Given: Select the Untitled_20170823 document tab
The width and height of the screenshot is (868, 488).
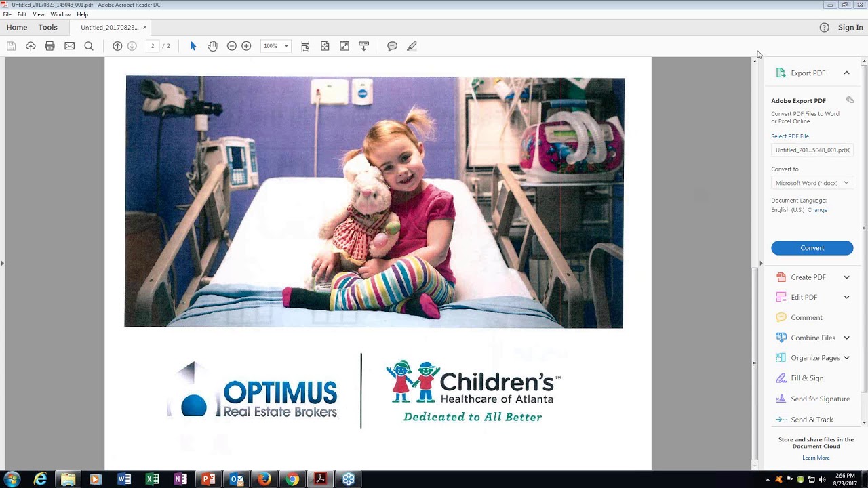Looking at the screenshot, I should tap(109, 28).
